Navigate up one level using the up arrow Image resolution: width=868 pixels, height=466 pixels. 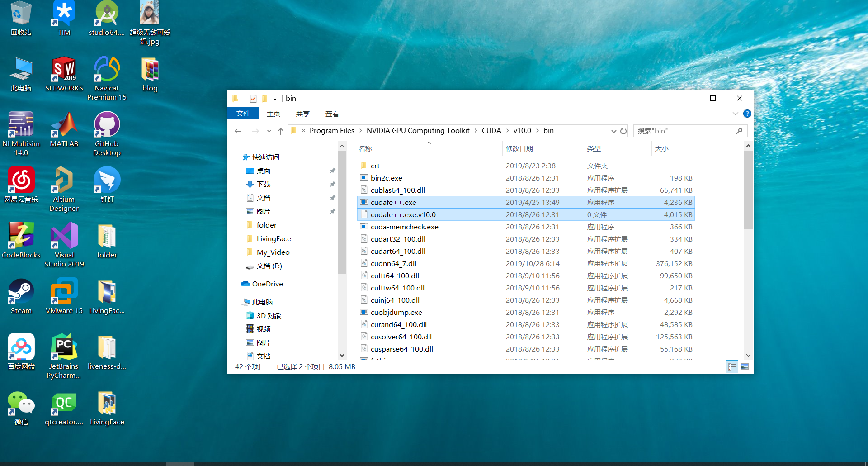click(280, 131)
